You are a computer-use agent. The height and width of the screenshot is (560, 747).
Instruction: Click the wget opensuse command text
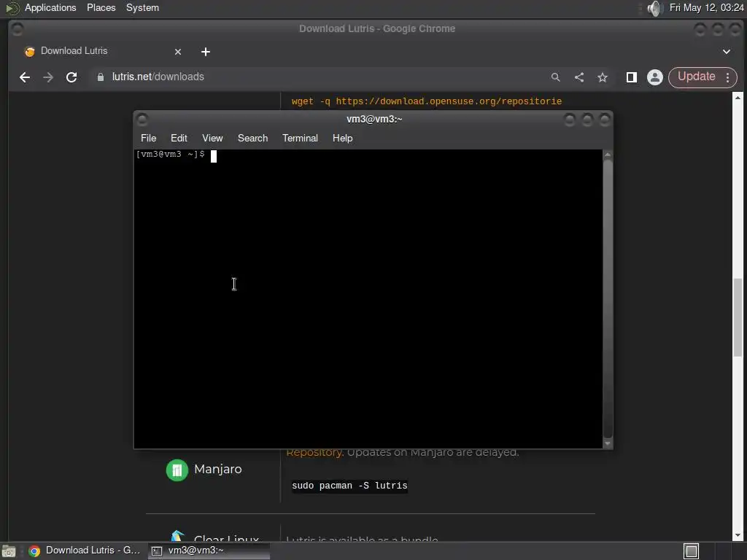coord(427,101)
